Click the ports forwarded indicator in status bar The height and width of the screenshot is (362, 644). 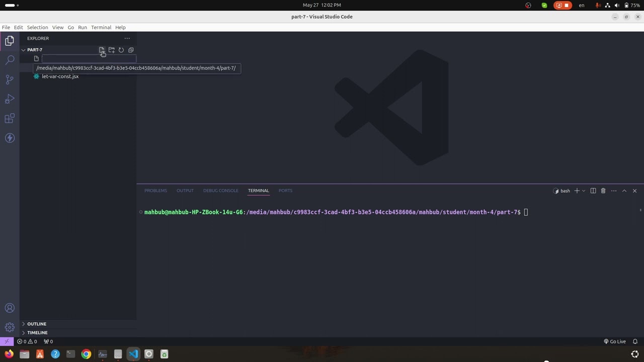[48, 341]
